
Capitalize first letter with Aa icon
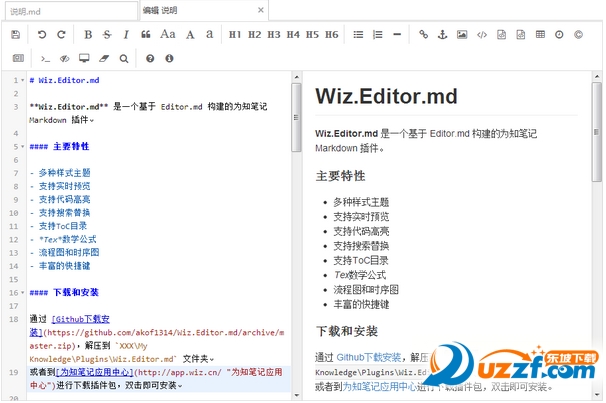pyautogui.click(x=168, y=34)
